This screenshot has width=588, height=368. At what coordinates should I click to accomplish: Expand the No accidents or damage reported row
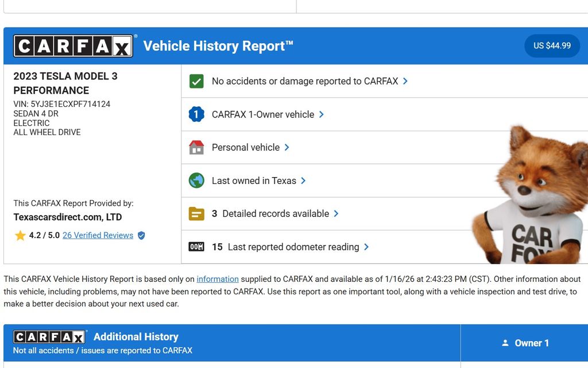pyautogui.click(x=405, y=81)
